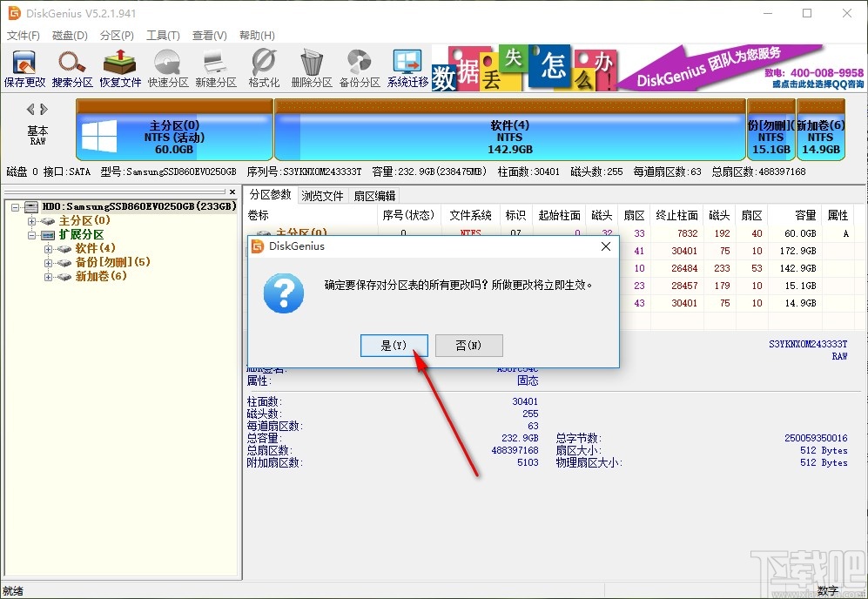Collapse the 扩展分区 tree node

point(31,235)
